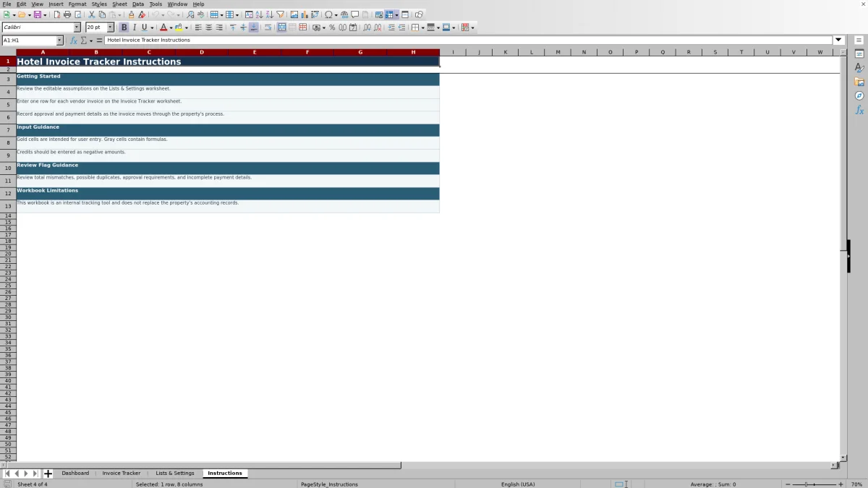
Task: Toggle Wrap Text button
Action: point(268,27)
